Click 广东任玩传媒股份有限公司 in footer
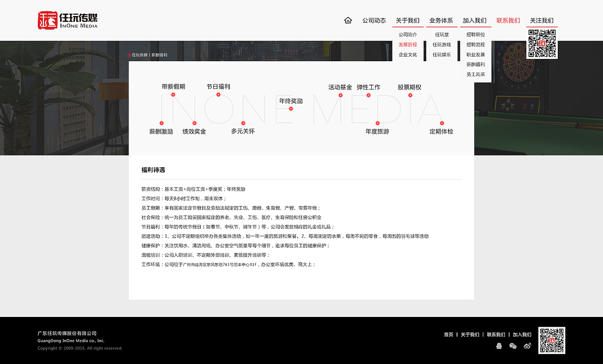 [67, 333]
